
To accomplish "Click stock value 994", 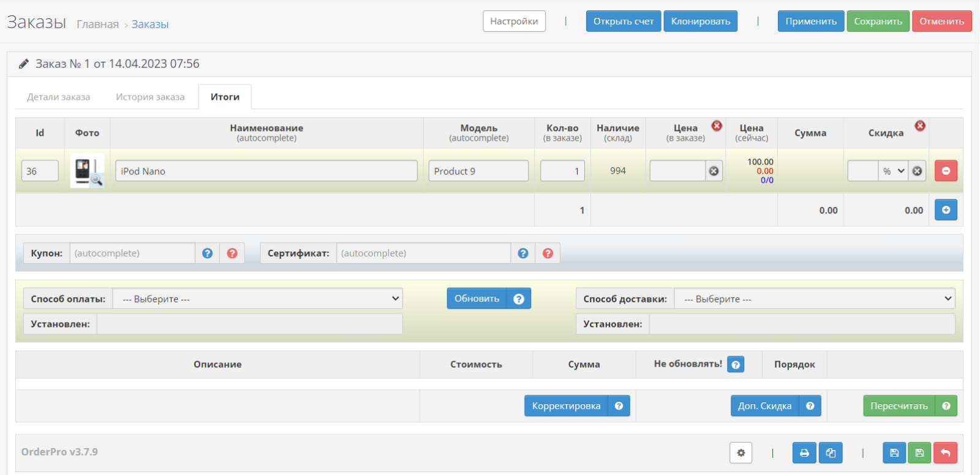I will pyautogui.click(x=618, y=171).
